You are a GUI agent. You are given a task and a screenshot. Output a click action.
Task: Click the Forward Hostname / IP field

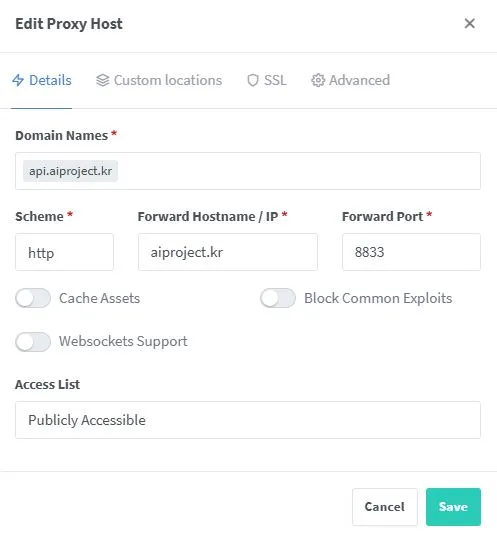point(228,252)
